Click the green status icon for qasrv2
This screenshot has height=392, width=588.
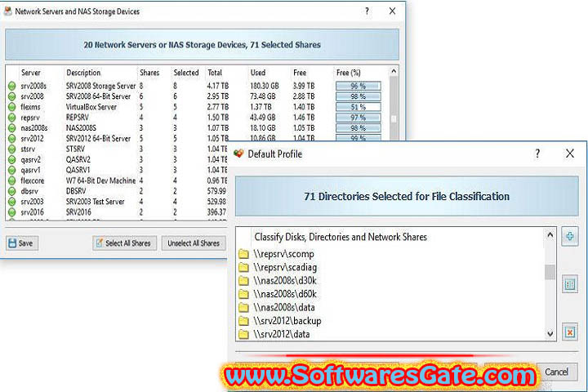click(x=12, y=159)
